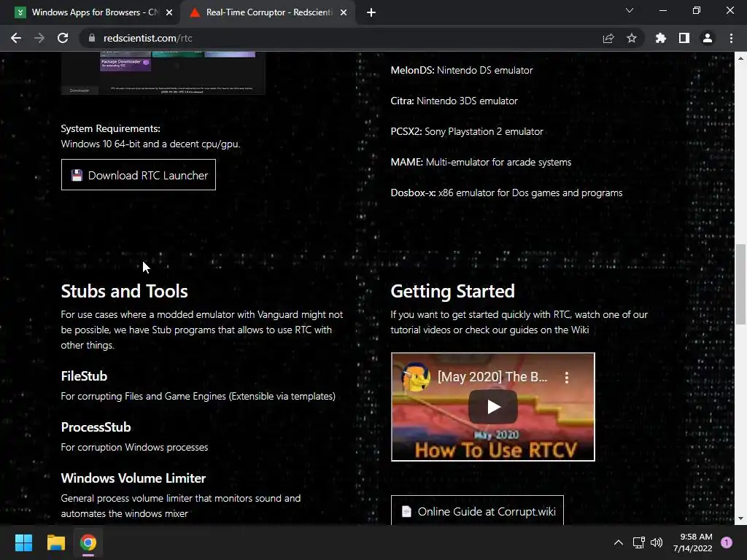Open the Windows Start menu
This screenshot has height=560, width=747.
coord(23,542)
